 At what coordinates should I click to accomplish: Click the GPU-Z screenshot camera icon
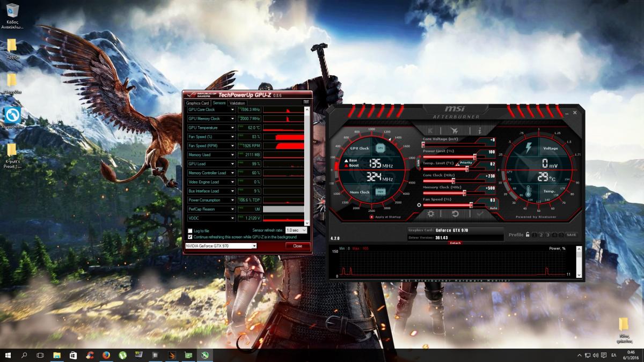point(306,101)
